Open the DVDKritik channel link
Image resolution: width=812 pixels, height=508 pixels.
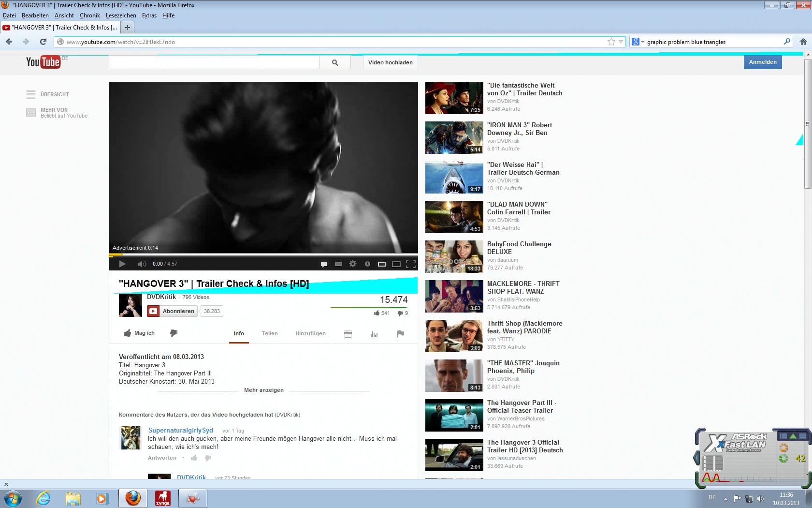[161, 297]
